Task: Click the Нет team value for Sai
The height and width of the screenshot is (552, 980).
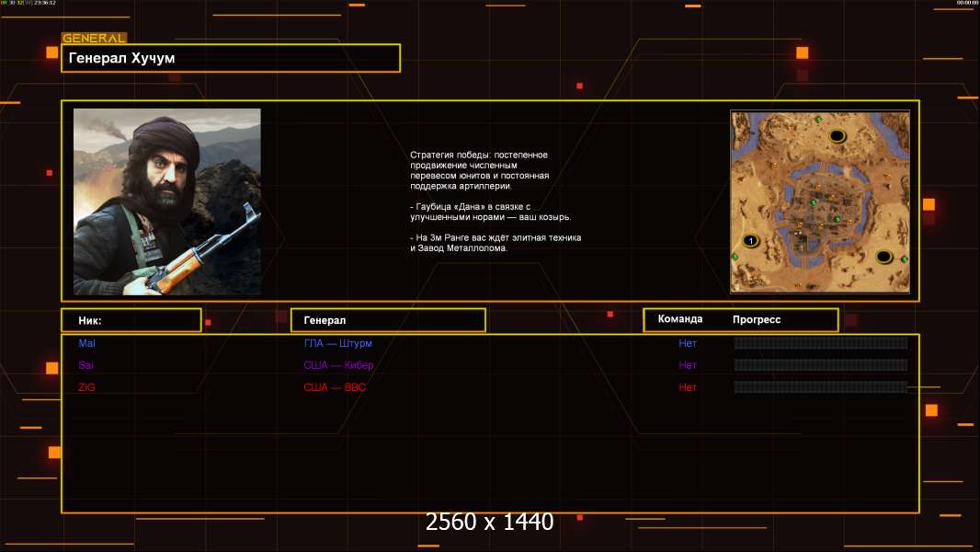Action: coord(688,365)
